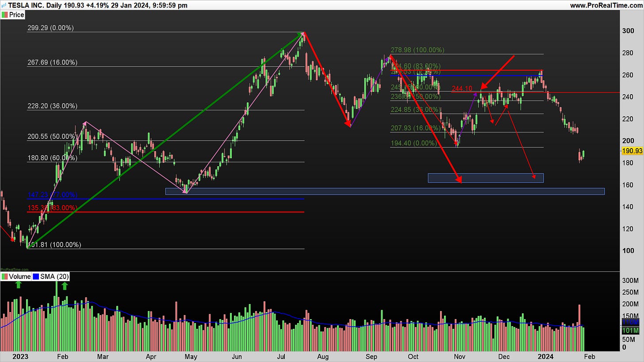Click the 220 price axis label
Viewport: 644px width, 362px height.
[628, 119]
